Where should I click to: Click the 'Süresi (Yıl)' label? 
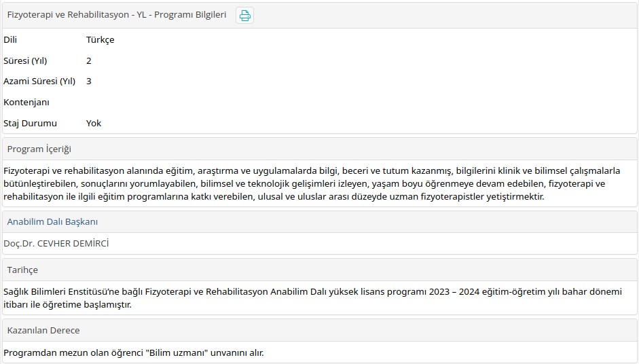[25, 60]
